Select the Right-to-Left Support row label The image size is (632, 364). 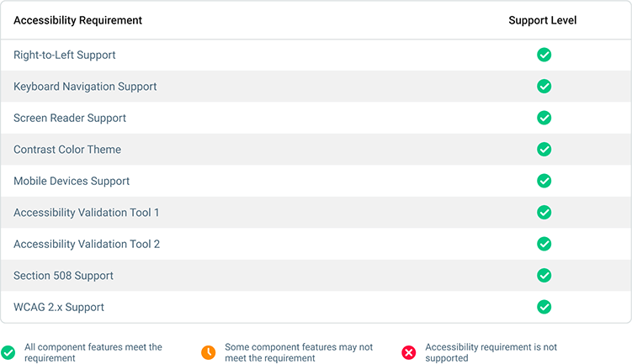(x=65, y=55)
